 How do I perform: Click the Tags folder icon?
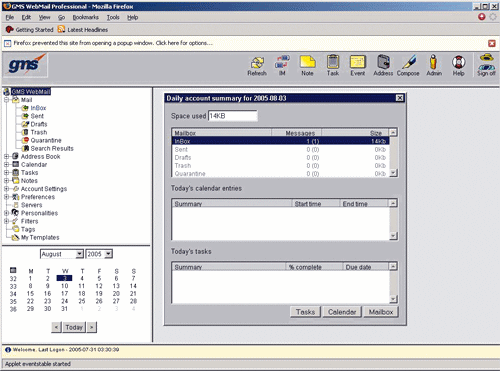click(x=16, y=229)
